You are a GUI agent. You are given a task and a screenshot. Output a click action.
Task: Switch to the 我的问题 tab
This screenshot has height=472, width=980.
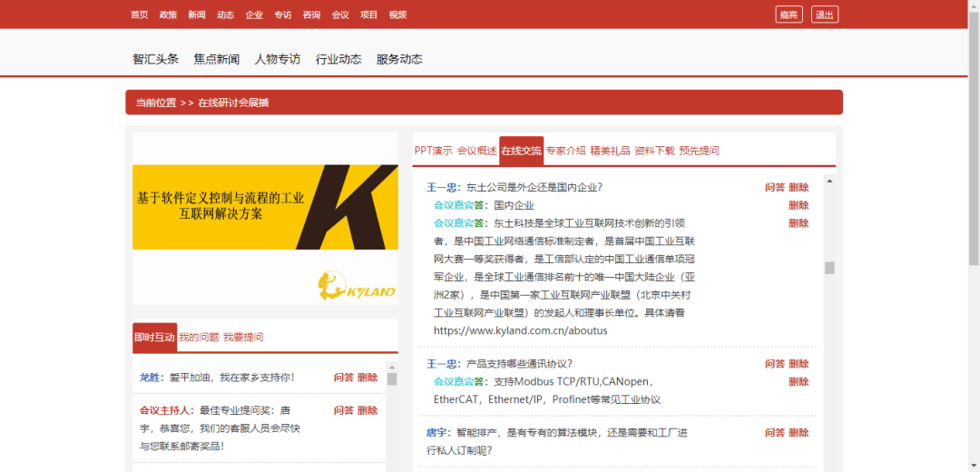click(199, 337)
